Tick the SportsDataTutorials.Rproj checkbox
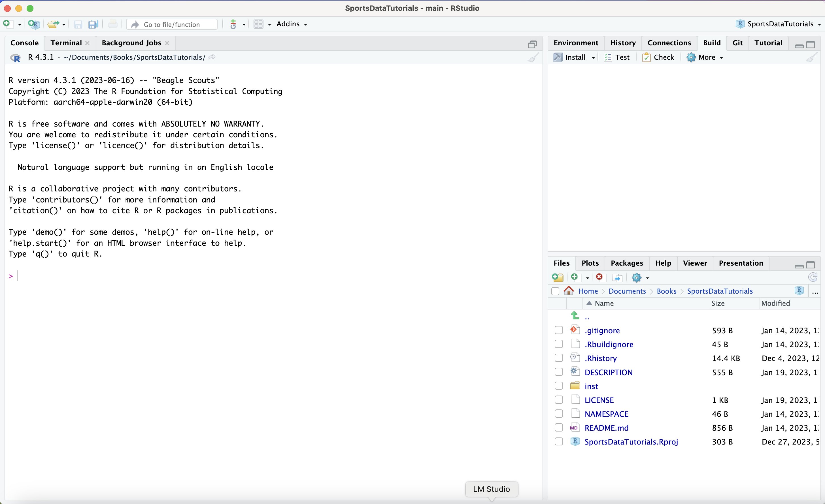The image size is (825, 504). coord(558,441)
